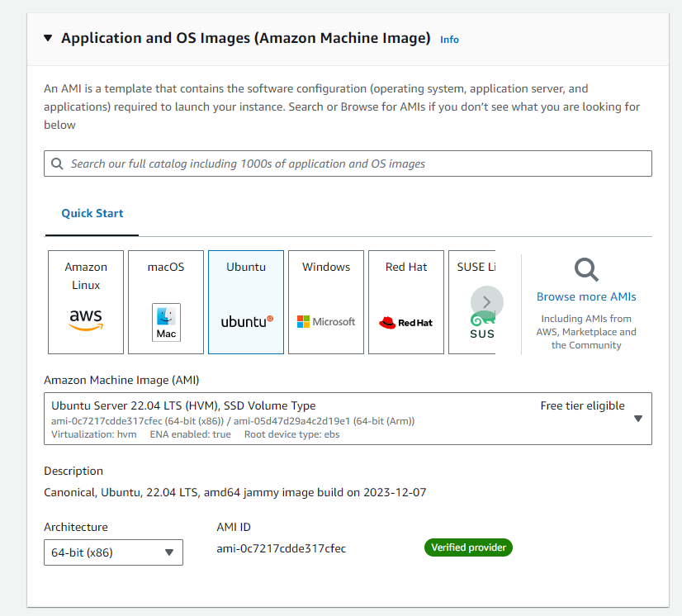Click the Browse more AMIs link
Screen dimensions: 682x616
coord(585,296)
